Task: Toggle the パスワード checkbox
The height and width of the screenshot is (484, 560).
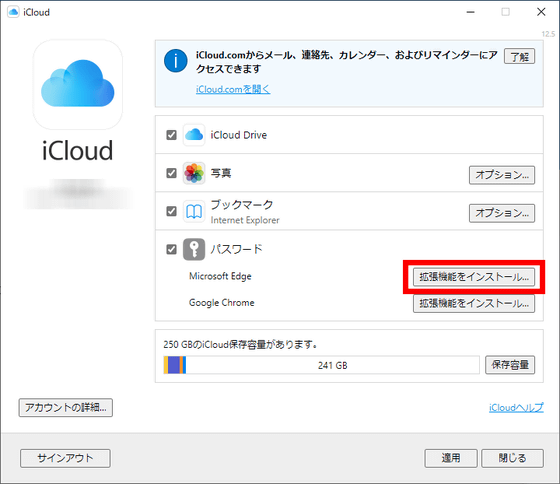Action: click(x=171, y=249)
